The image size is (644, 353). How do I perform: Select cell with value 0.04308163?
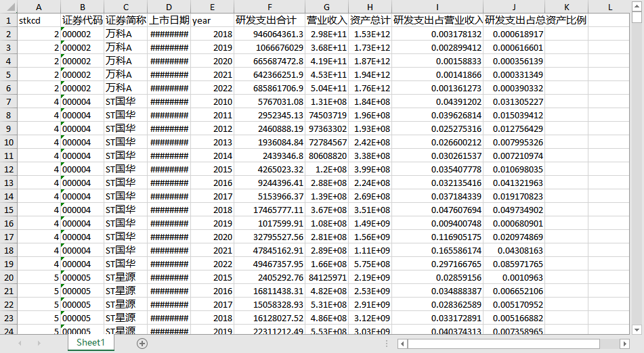(x=514, y=250)
